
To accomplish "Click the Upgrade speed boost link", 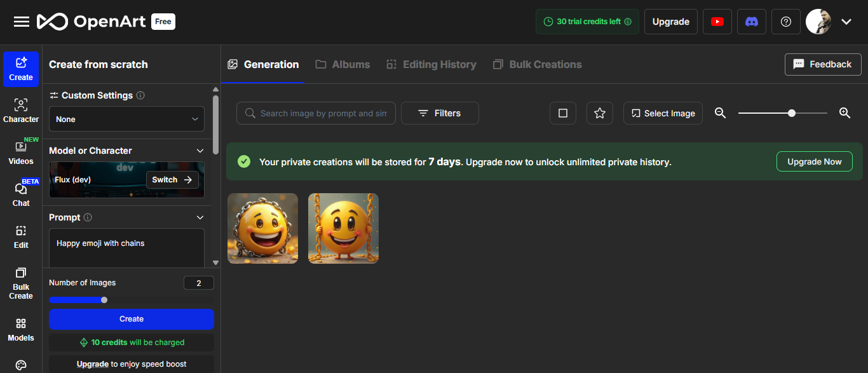I will click(93, 364).
